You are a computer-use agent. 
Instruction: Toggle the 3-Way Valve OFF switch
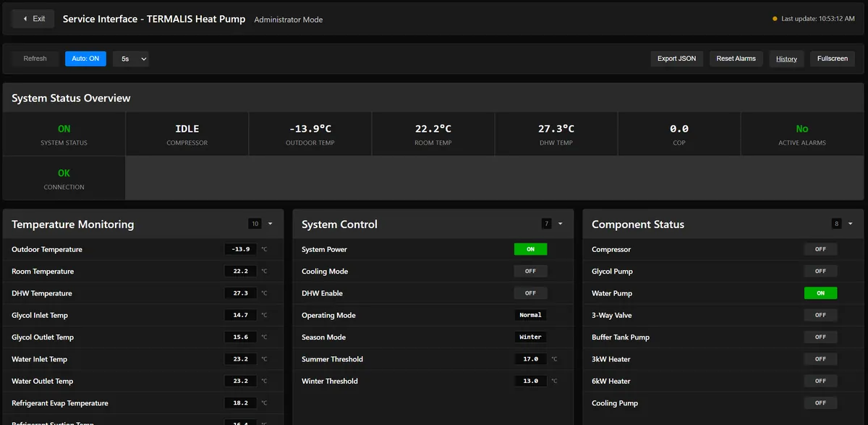(x=820, y=315)
